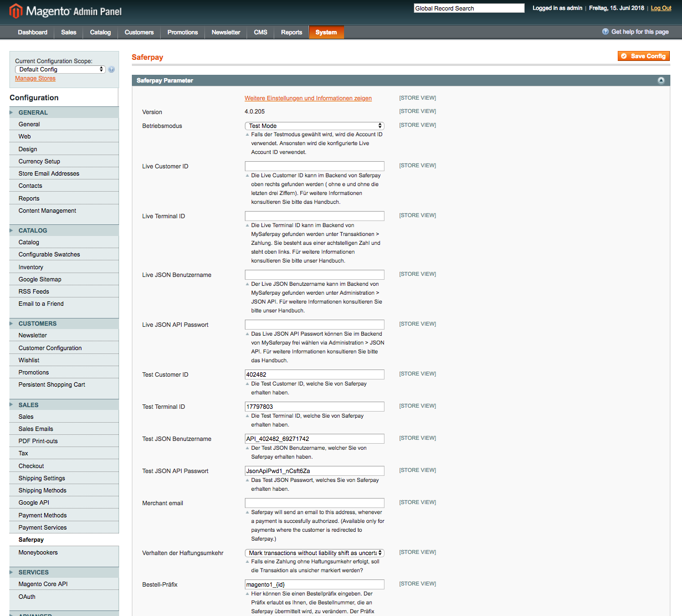Open the Catalog menu in navigation bar

coord(100,32)
